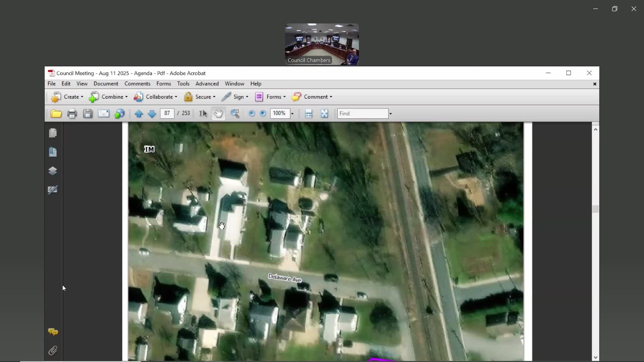Click the Save floppy disk icon
The width and height of the screenshot is (644, 362).
(x=88, y=114)
